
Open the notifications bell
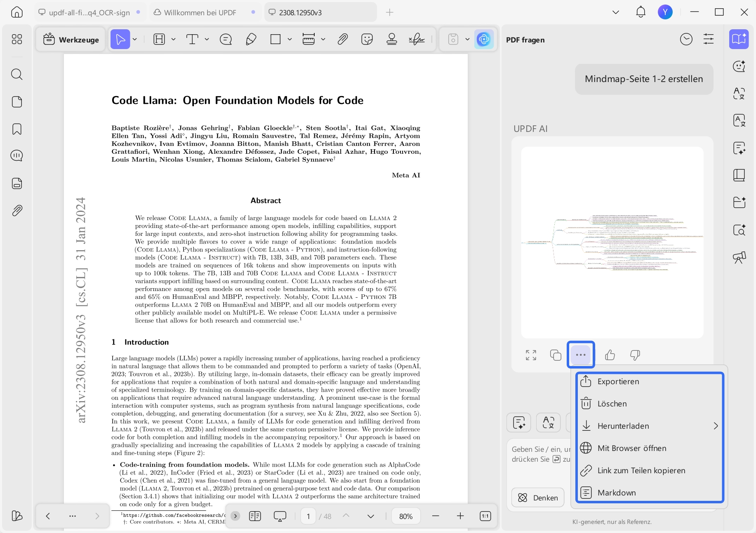641,12
